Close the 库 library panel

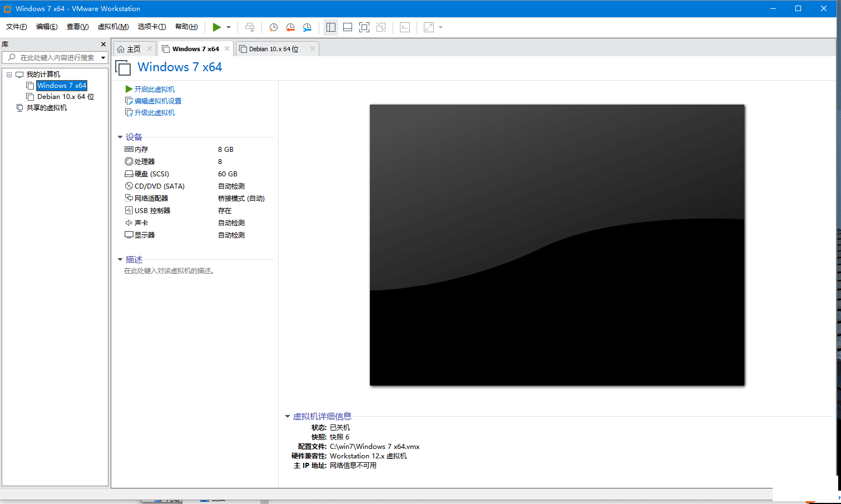(103, 44)
